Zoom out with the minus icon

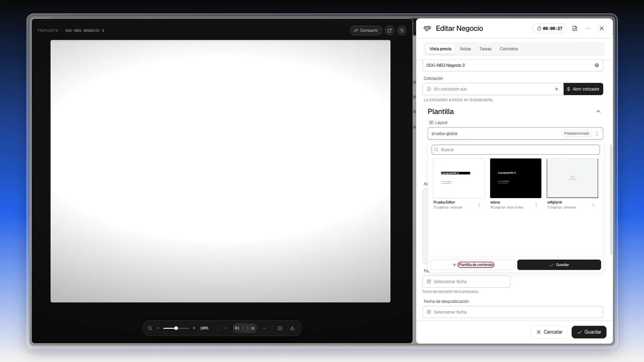[x=158, y=328]
